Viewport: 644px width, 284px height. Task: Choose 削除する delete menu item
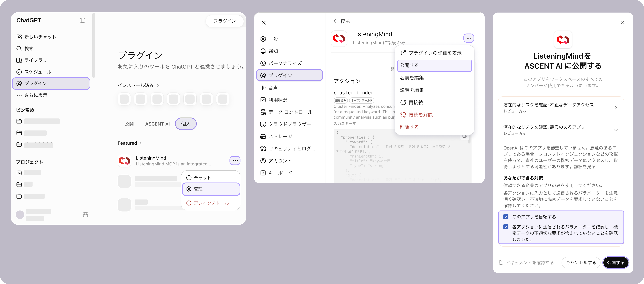pyautogui.click(x=434, y=127)
